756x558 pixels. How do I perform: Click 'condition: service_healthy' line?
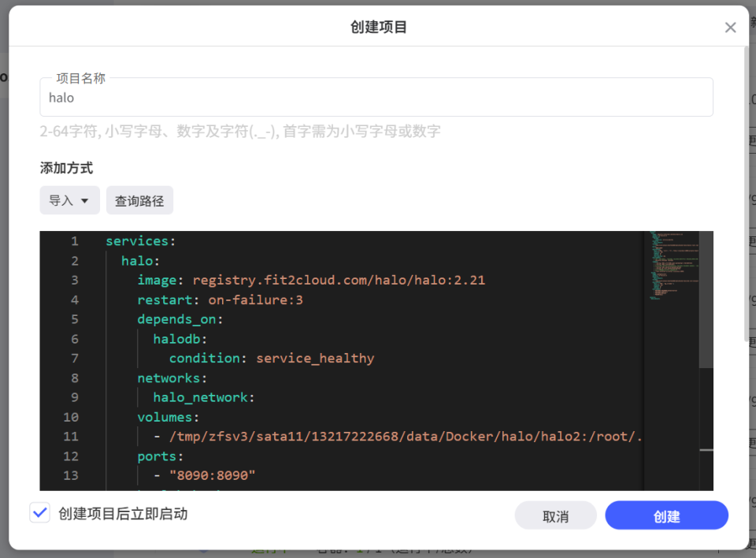(x=272, y=358)
